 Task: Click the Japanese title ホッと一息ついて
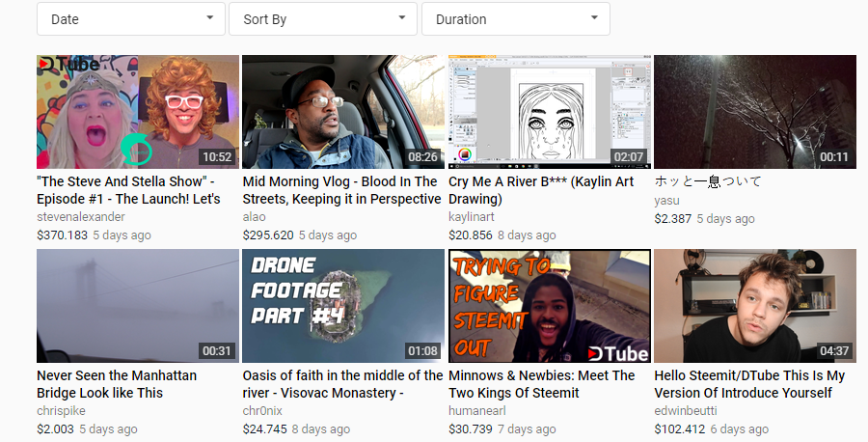pos(708,181)
